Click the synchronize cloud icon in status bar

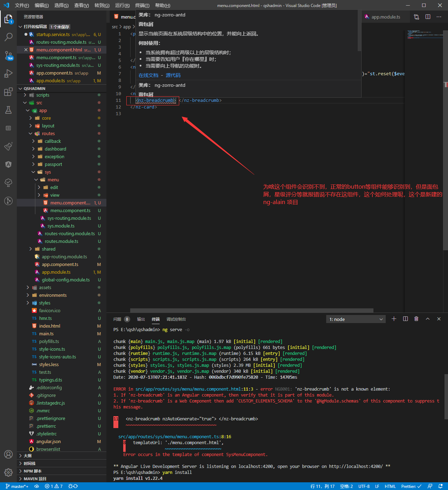click(36, 486)
